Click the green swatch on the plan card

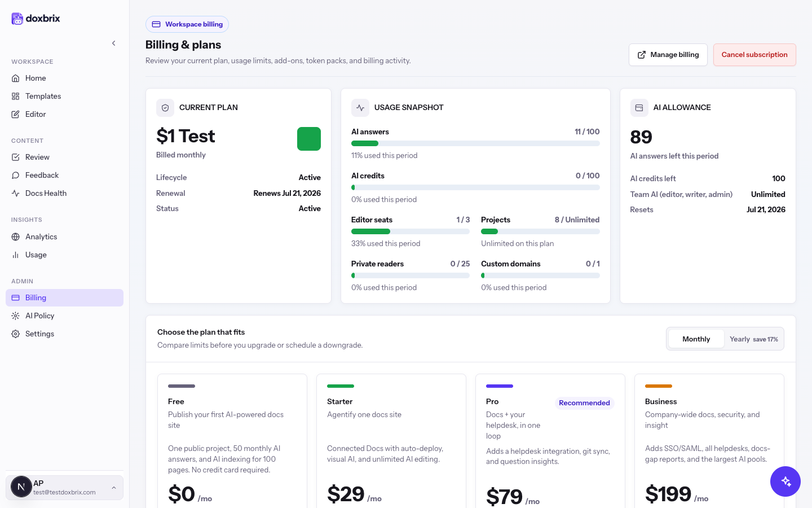coord(309,139)
